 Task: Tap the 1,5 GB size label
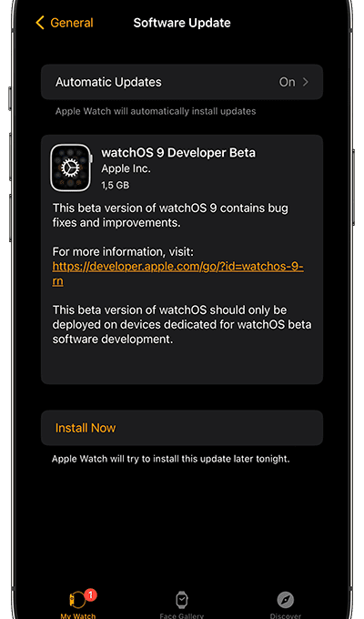pyautogui.click(x=116, y=185)
